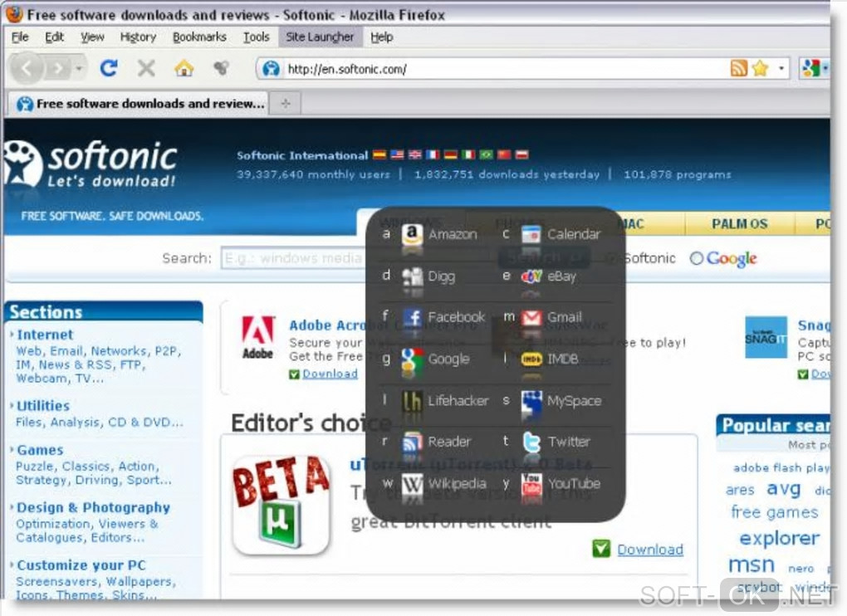Switch to the PALM OS tab

739,223
